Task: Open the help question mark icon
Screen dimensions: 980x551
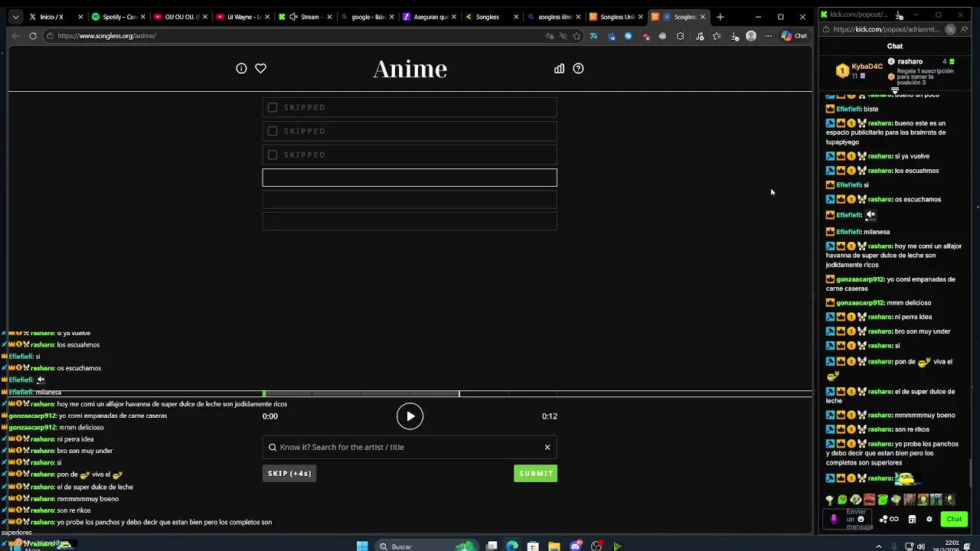Action: [x=578, y=68]
